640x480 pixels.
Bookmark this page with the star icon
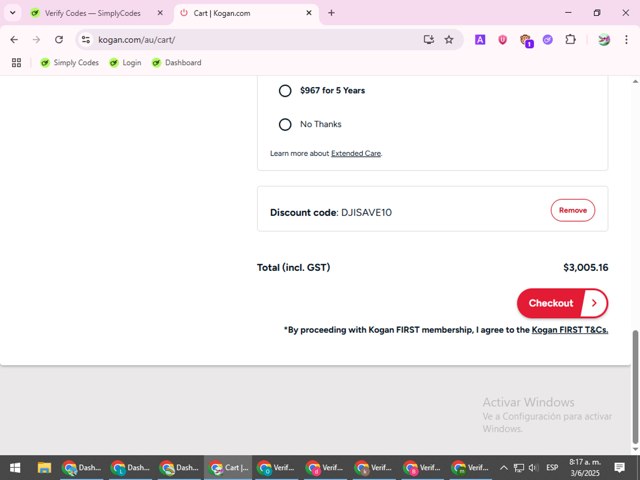pos(449,40)
